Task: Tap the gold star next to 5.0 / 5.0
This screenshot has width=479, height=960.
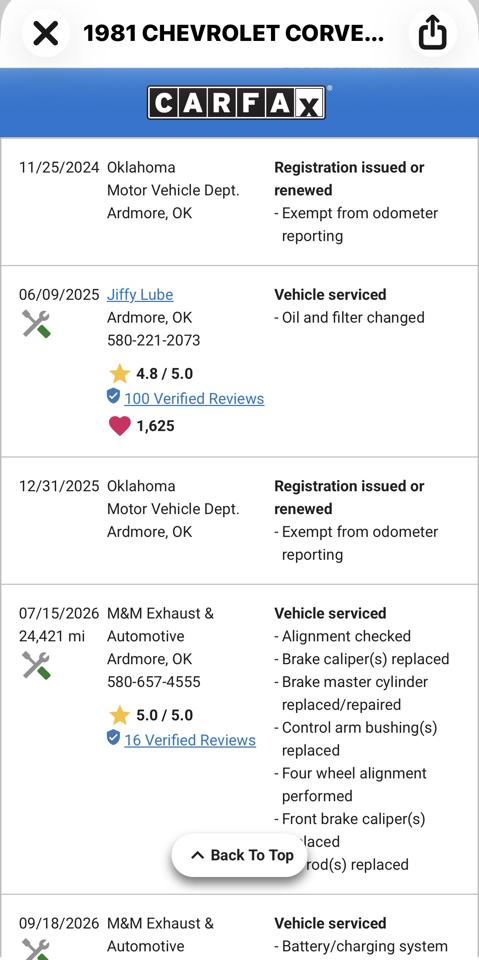Action: 119,715
